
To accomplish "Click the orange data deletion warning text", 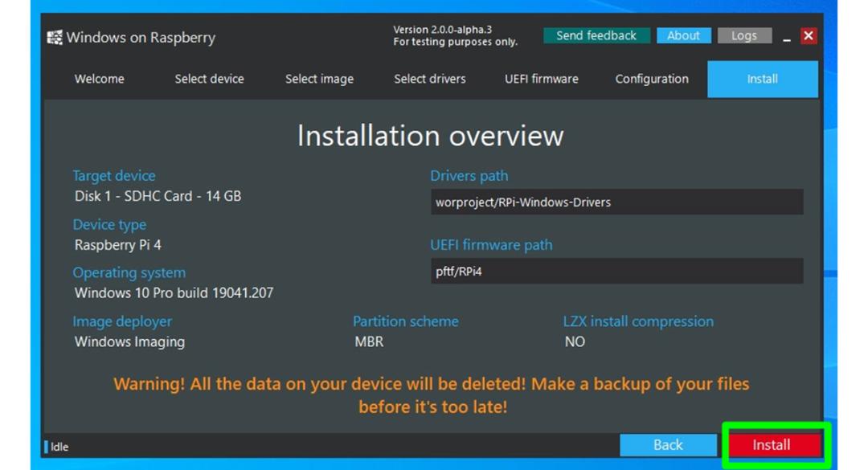I will tap(432, 395).
